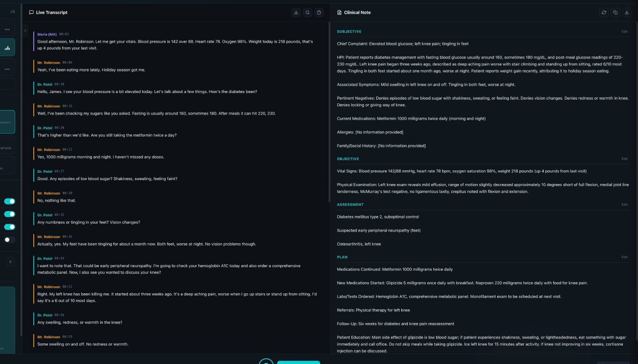Collapse the transcript panel with the chevron
638x364 pixels.
click(x=25, y=31)
